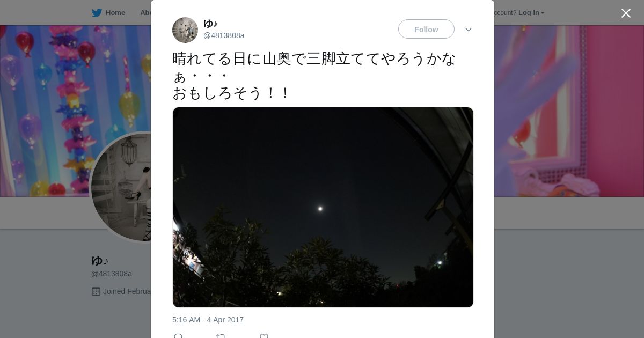Expand the tweet options chevron next to Follow
Screen dimensions: 644x338
point(469,30)
